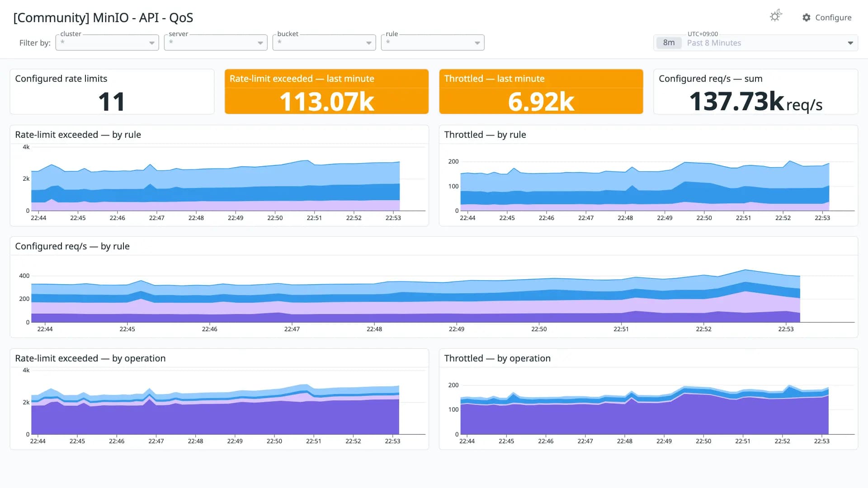Click the 'Configured rate limits' tile title

[x=61, y=79]
